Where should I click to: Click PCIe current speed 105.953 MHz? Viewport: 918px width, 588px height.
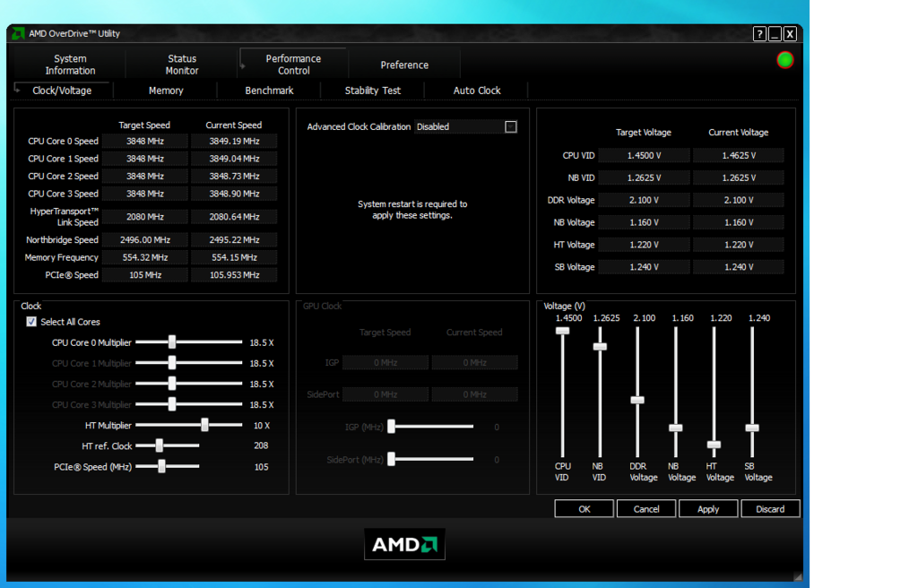tap(234, 274)
